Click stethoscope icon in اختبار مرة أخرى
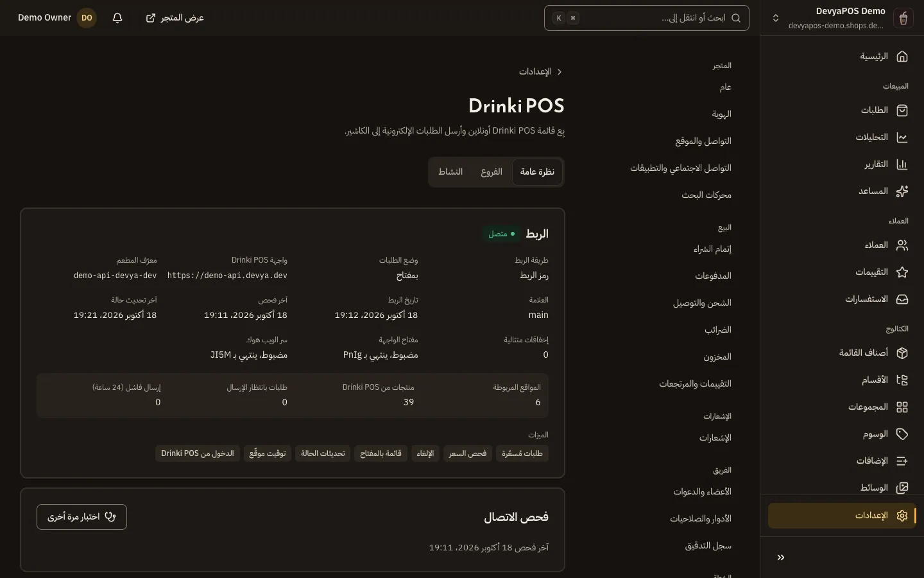The height and width of the screenshot is (578, 924). 110,517
